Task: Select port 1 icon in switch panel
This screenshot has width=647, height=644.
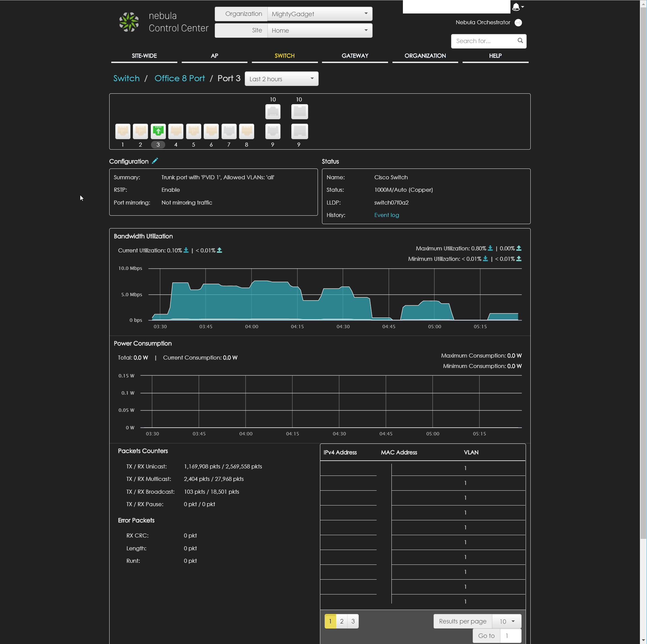Action: 123,131
